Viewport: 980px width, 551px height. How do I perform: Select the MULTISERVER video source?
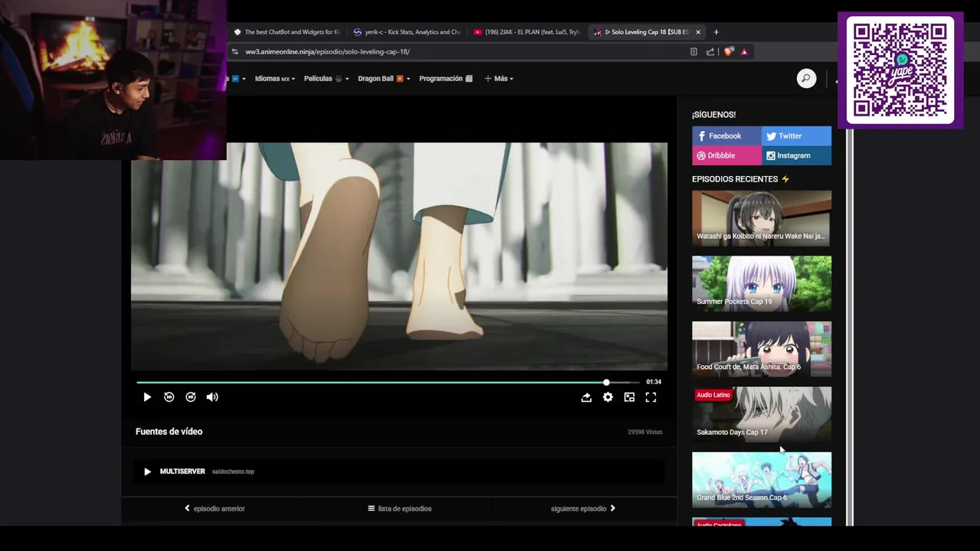point(398,471)
